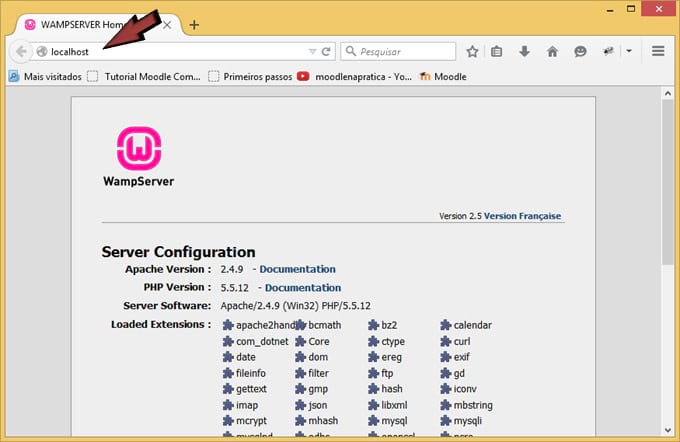Open Mais visitados bookmark
680x442 pixels.
click(45, 77)
